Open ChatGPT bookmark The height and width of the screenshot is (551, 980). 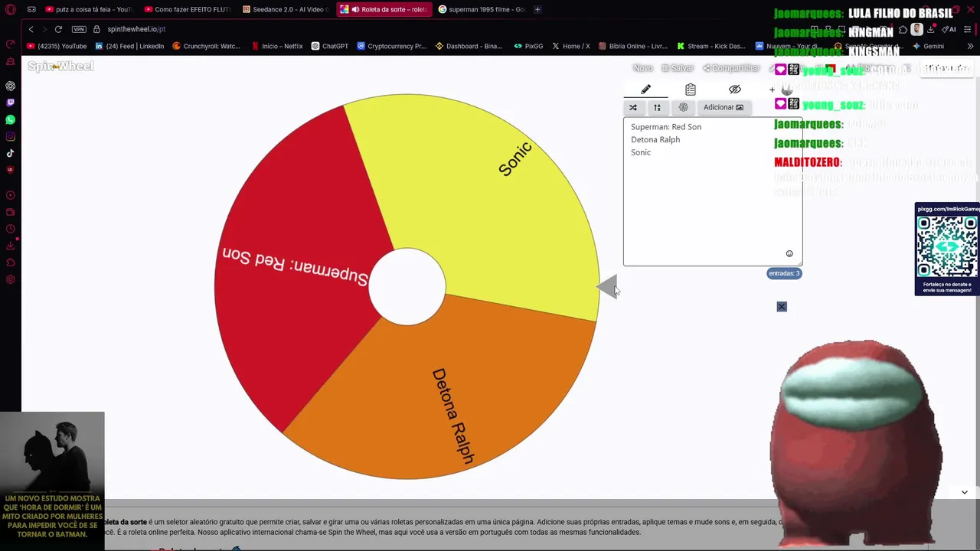[x=330, y=46]
